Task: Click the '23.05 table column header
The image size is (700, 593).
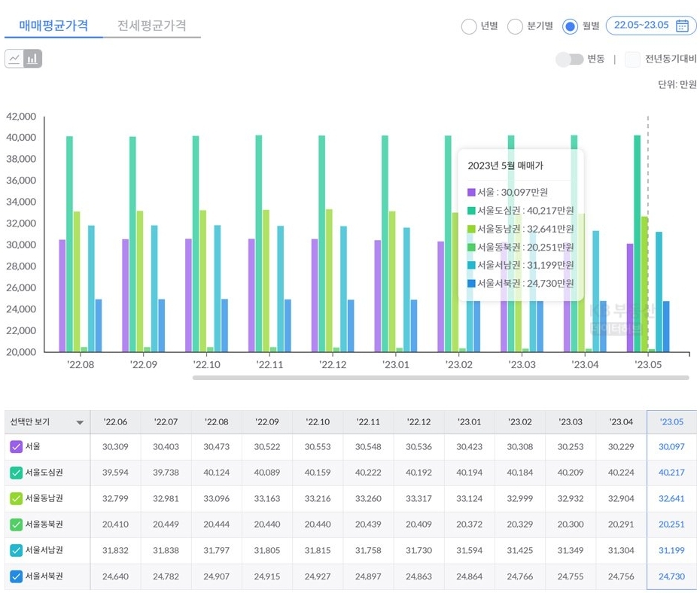Action: click(x=671, y=421)
